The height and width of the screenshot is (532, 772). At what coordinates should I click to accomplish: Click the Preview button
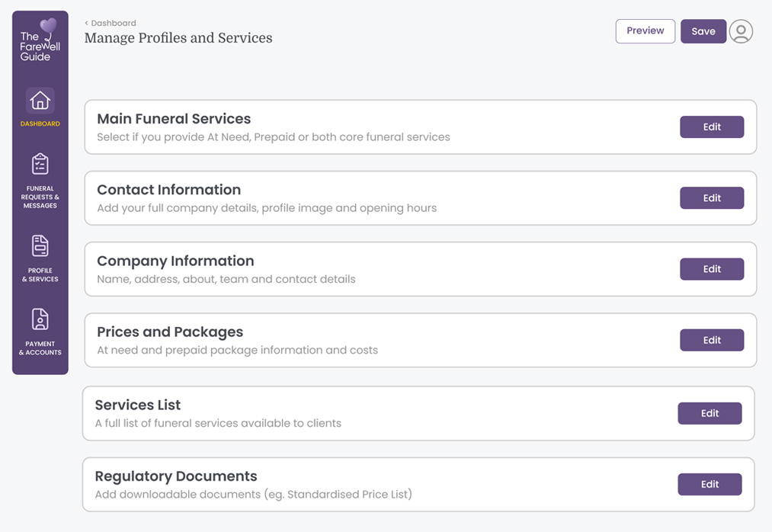click(x=645, y=31)
